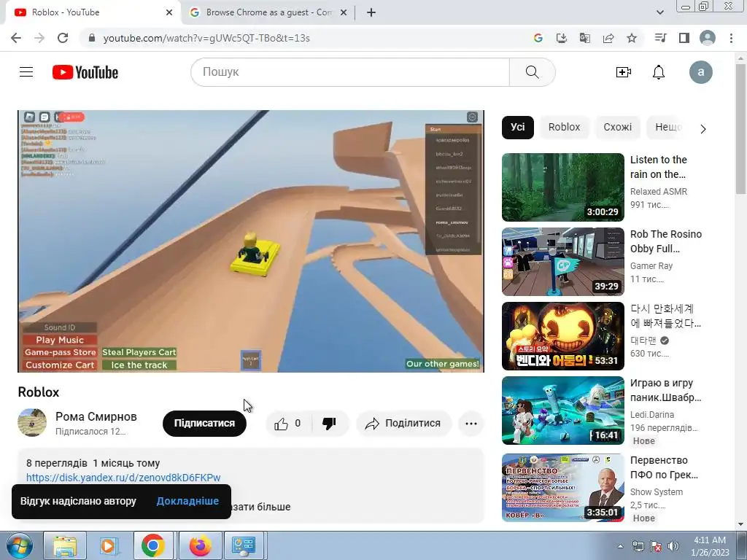Image resolution: width=747 pixels, height=560 pixels.
Task: Select the Усі filter chip
Action: click(517, 127)
